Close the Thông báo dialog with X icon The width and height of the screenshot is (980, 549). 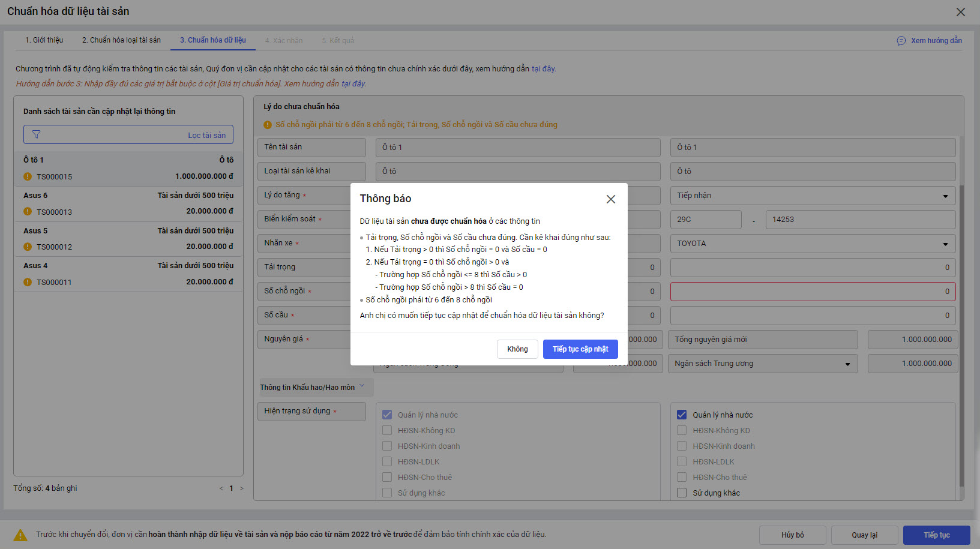610,199
